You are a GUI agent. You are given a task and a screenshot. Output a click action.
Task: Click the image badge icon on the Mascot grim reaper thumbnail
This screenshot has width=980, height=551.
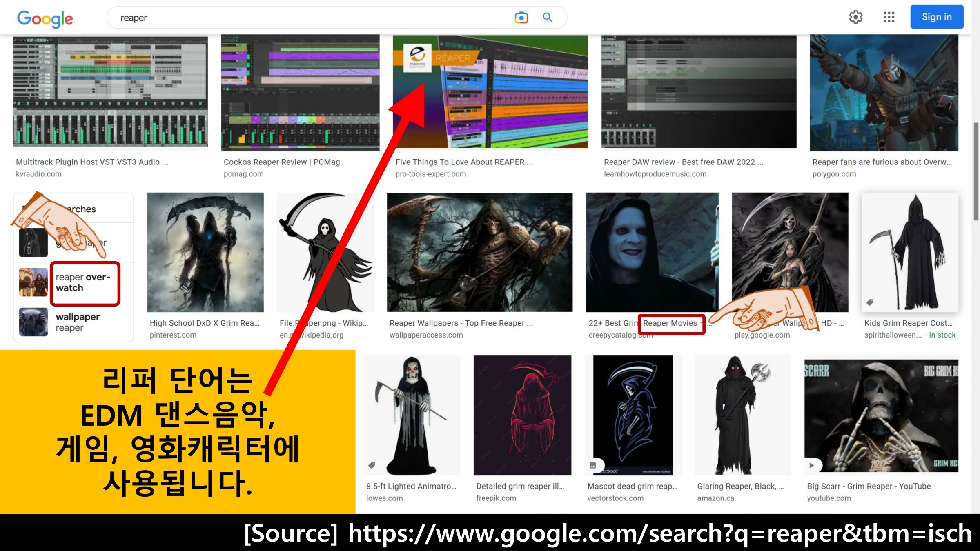(x=592, y=465)
